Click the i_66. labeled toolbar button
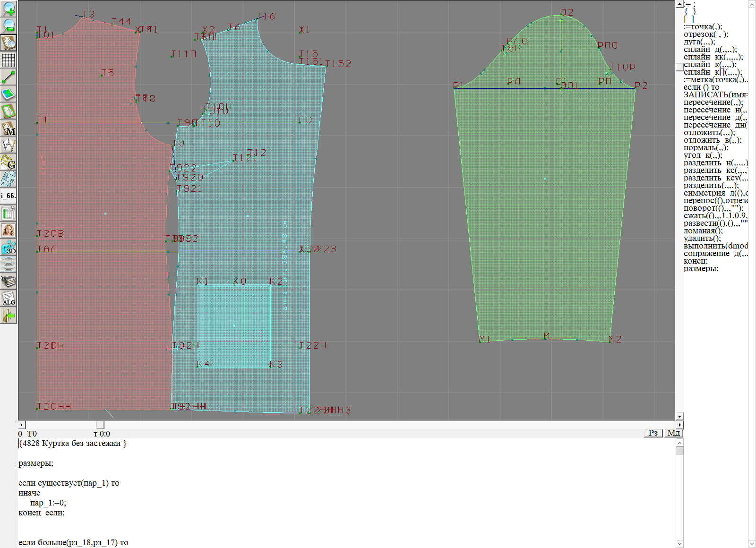Screen dimensions: 756x548 coord(9,196)
